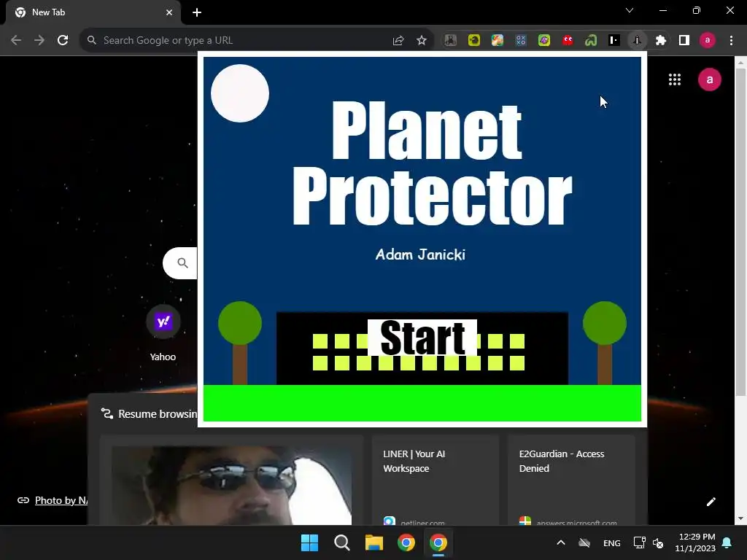Customize this page with the pencil icon
Screen dimensions: 747x560
(x=711, y=502)
